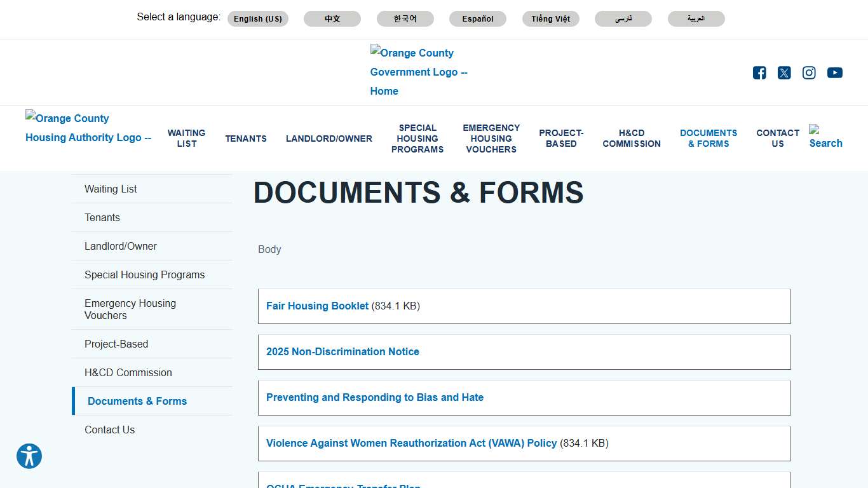The height and width of the screenshot is (488, 868).
Task: Open the X (Twitter) social icon
Action: click(x=783, y=72)
